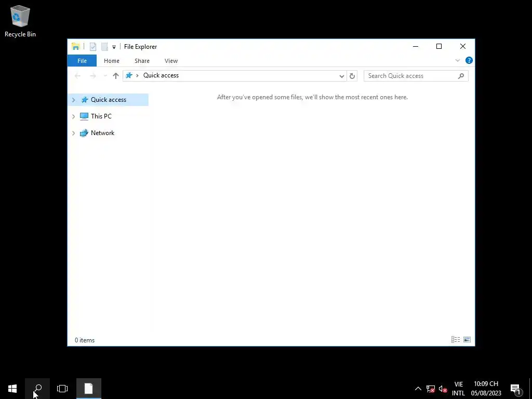Maximize the File Explorer window
532x399 pixels.
439,46
